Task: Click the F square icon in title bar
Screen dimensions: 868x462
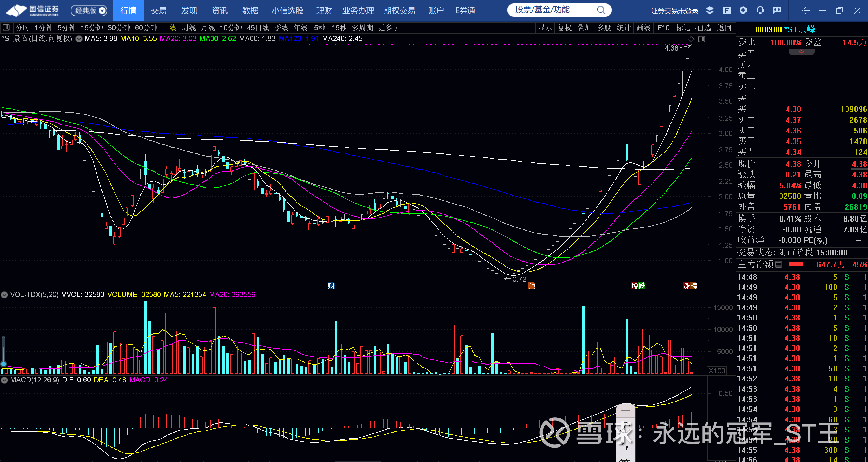Action: (x=727, y=10)
